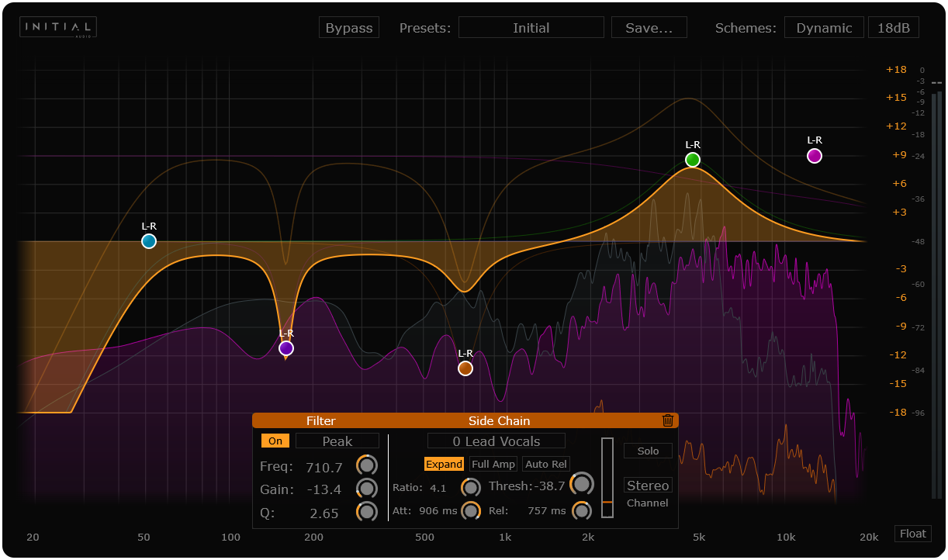The height and width of the screenshot is (560, 948).
Task: Open the Peak filter type selector
Action: 337,441
